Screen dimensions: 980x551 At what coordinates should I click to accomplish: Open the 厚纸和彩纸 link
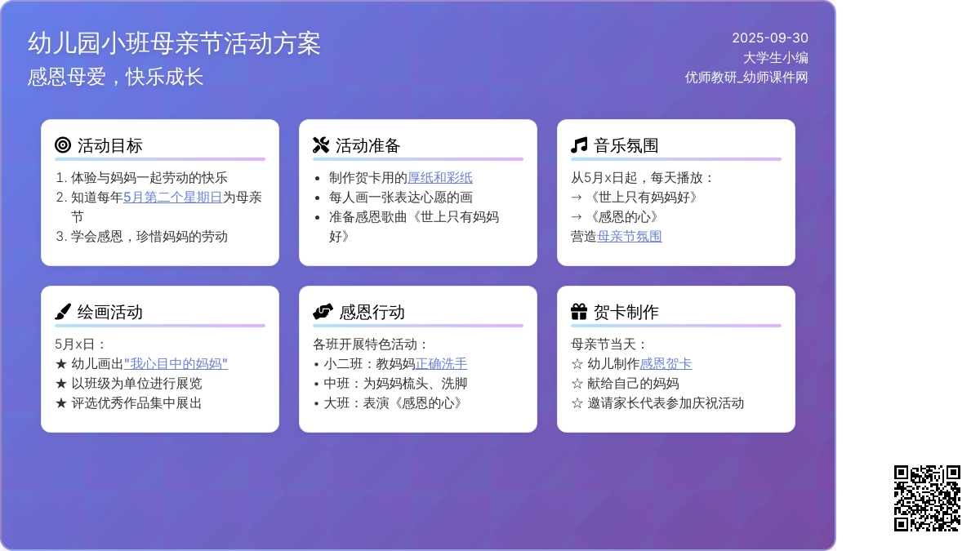click(x=440, y=177)
